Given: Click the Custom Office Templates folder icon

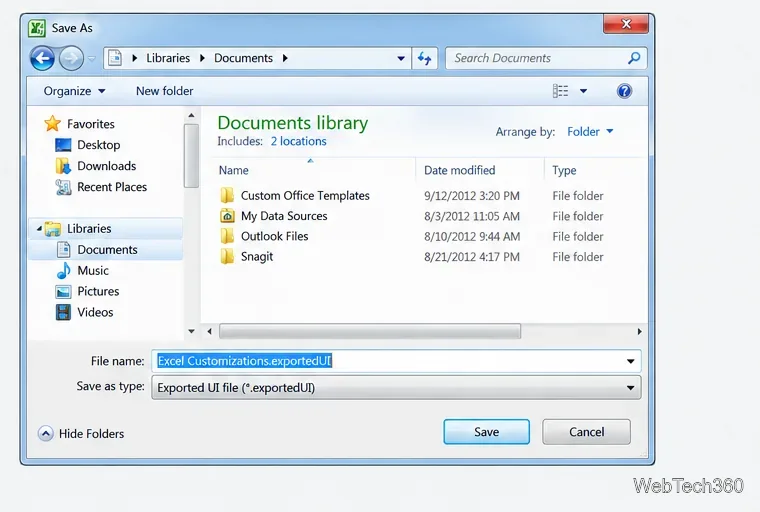Looking at the screenshot, I should 227,196.
